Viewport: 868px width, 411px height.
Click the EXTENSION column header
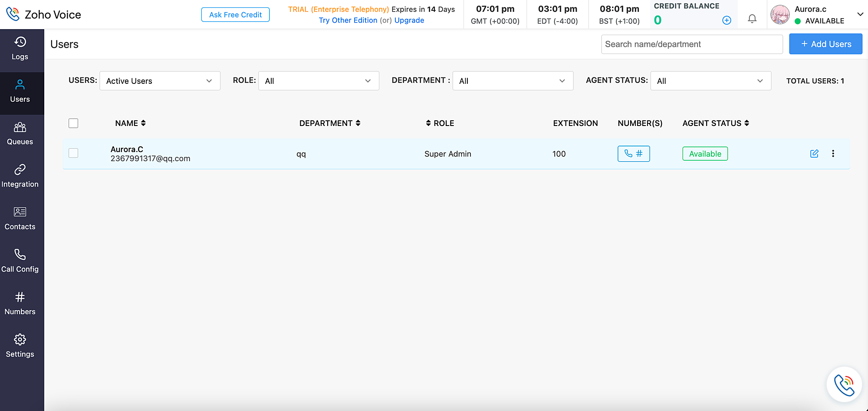click(x=575, y=123)
